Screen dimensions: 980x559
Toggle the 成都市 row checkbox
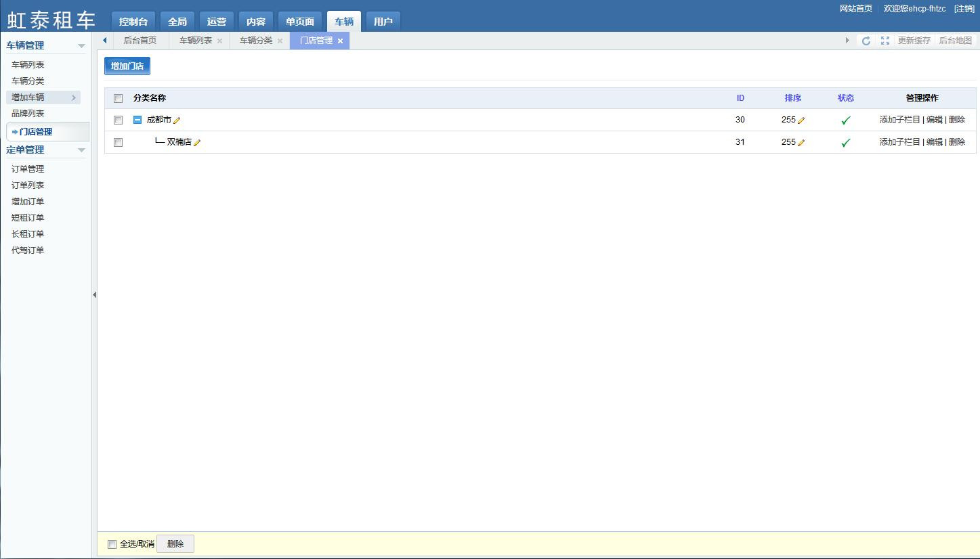[x=118, y=120]
